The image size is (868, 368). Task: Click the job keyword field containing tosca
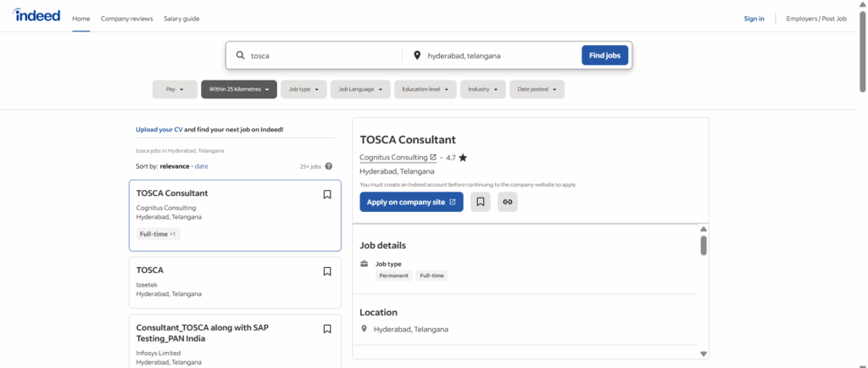324,55
